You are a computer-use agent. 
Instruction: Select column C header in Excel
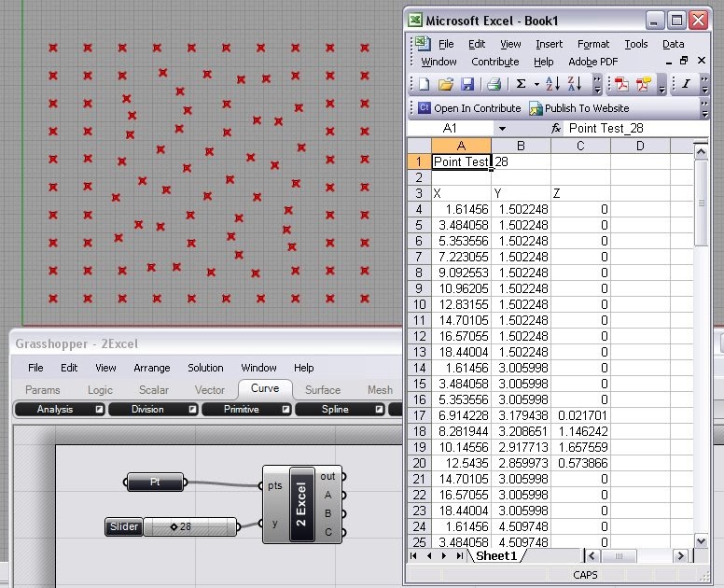pyautogui.click(x=580, y=146)
